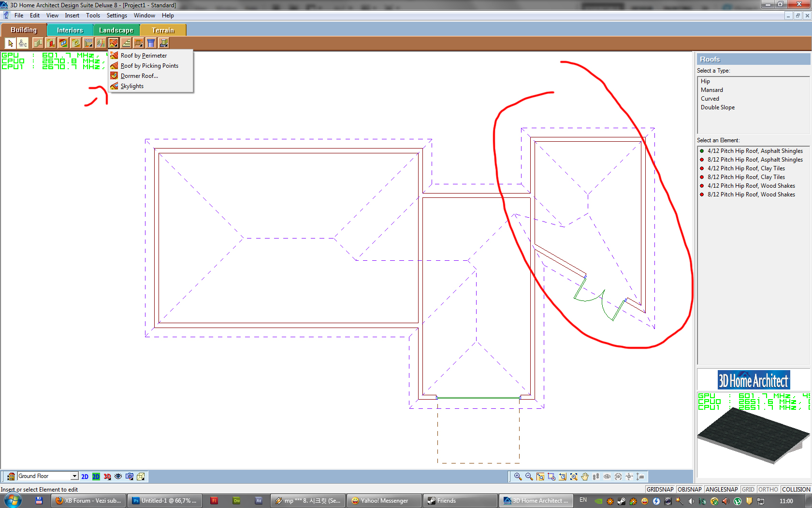Open the Roof tool dropdown button
812x508 pixels.
click(114, 43)
